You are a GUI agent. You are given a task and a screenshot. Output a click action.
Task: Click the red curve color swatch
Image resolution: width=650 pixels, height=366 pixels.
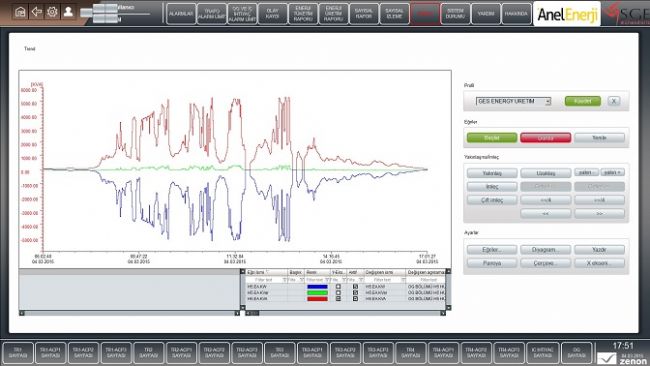point(317,298)
